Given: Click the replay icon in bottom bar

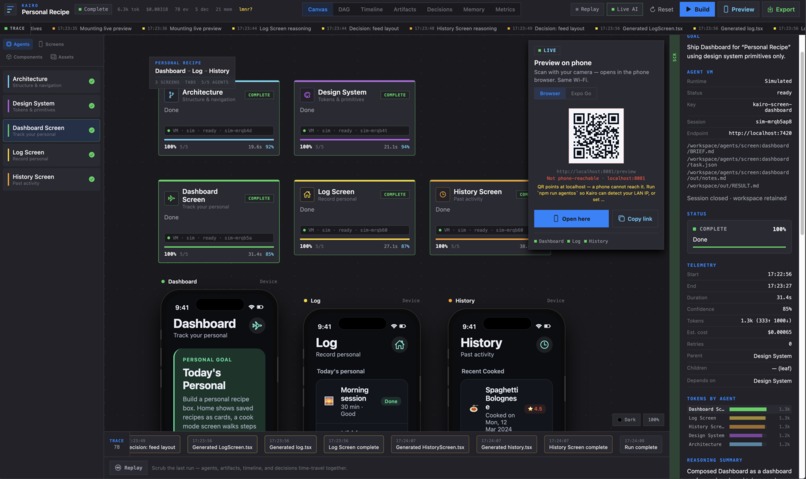Looking at the screenshot, I should click(118, 468).
